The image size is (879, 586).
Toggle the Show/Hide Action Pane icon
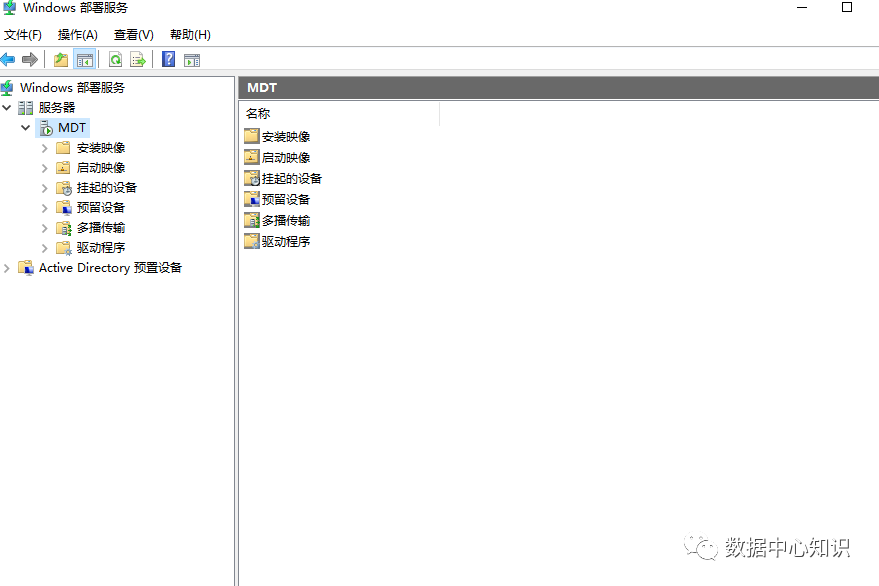pos(192,59)
